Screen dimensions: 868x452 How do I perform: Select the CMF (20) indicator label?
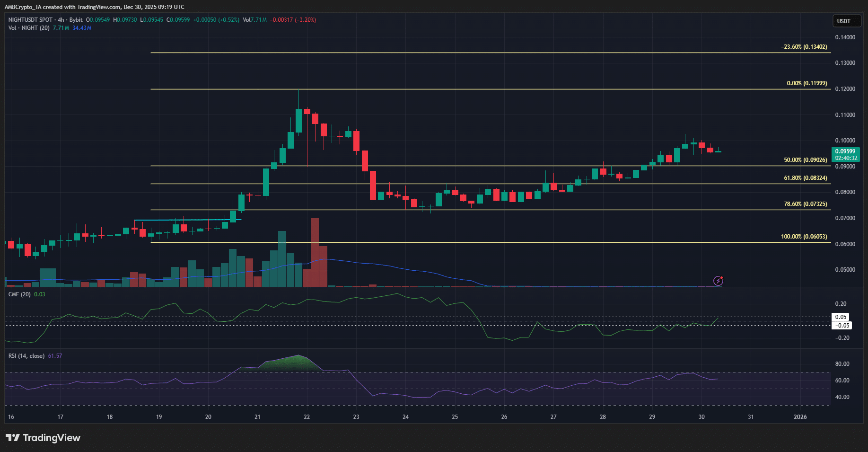[19, 294]
